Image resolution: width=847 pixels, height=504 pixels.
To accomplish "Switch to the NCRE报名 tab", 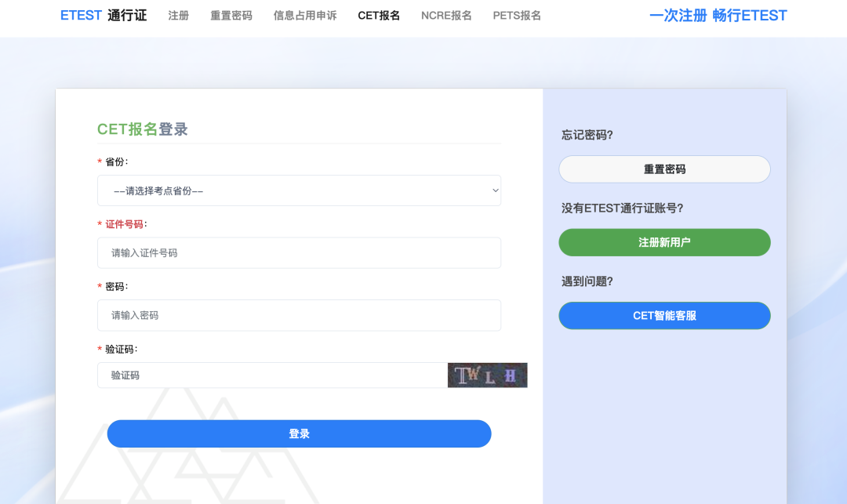I will coord(446,15).
